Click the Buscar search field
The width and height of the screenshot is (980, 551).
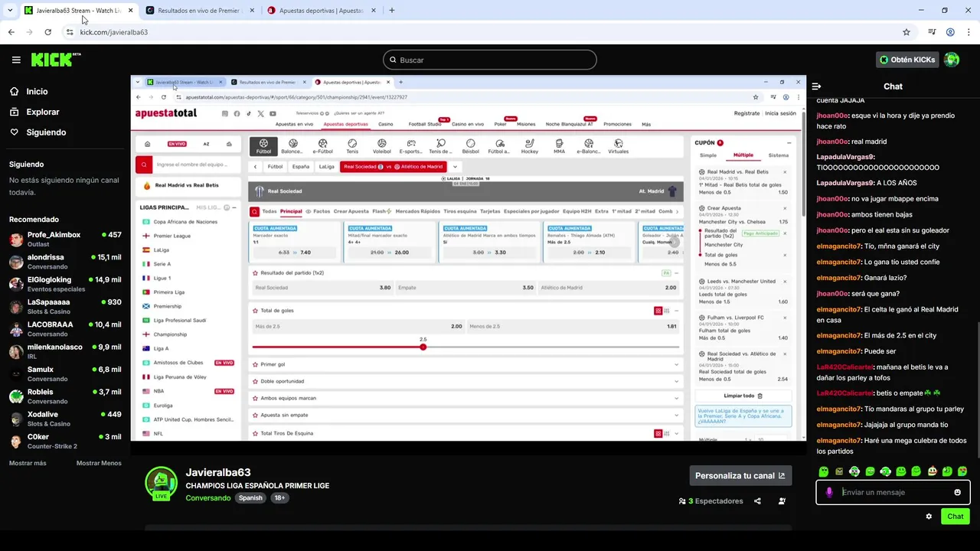coord(490,60)
